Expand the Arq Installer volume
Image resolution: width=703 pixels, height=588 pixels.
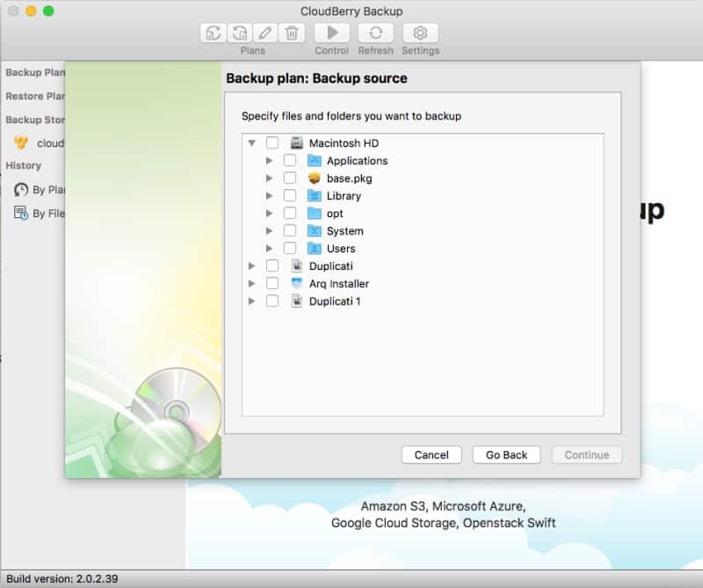click(x=251, y=283)
